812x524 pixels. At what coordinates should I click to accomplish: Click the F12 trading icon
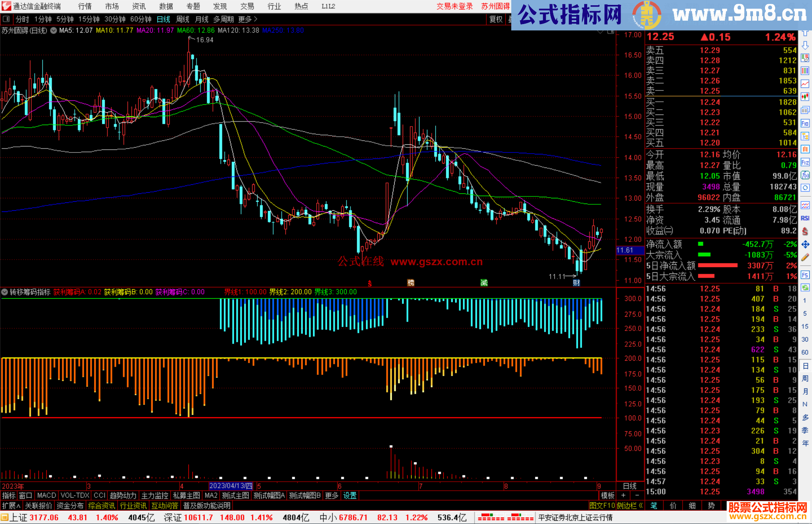coord(805,162)
